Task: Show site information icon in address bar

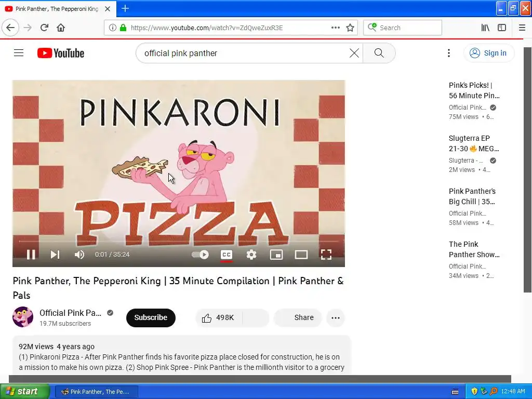Action: point(112,28)
